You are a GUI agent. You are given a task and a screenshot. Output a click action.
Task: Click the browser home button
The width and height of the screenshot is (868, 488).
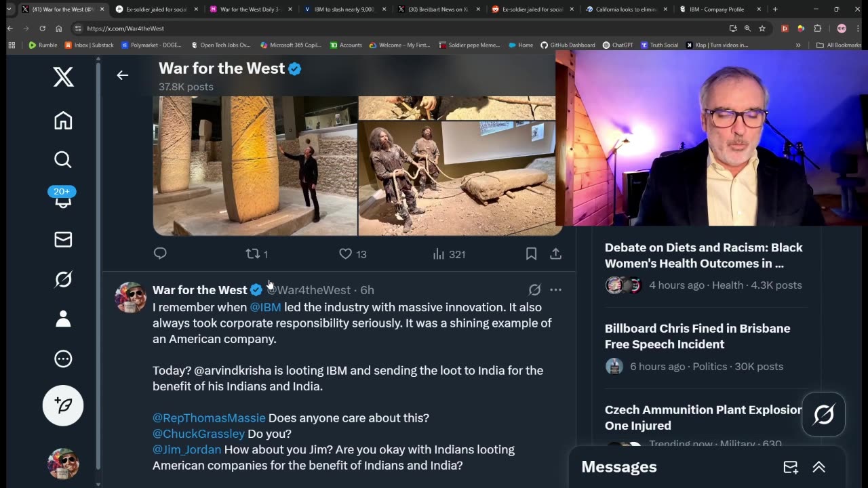[x=58, y=28]
